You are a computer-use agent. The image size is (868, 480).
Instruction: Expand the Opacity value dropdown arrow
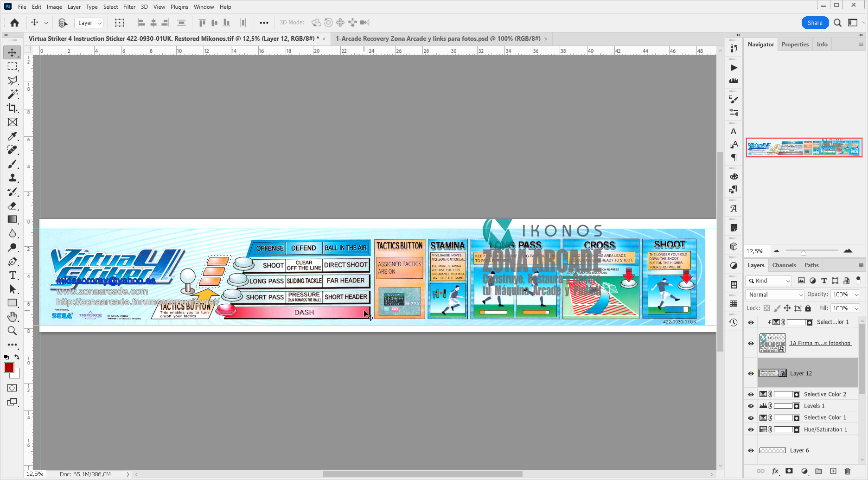click(856, 294)
